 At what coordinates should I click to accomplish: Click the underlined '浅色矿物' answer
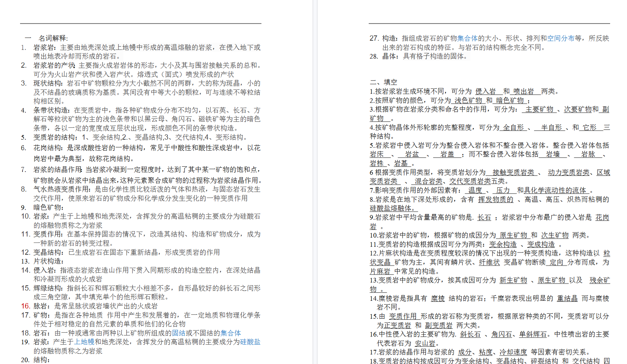tap(468, 101)
